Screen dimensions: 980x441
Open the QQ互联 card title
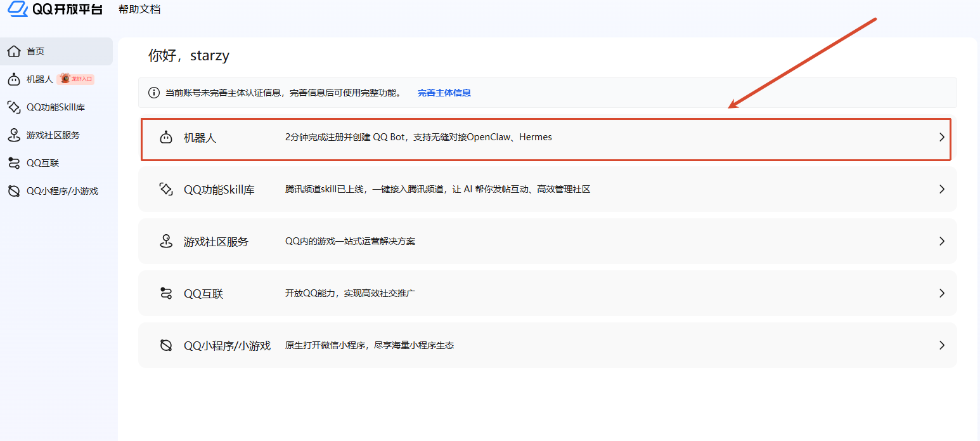pos(203,294)
